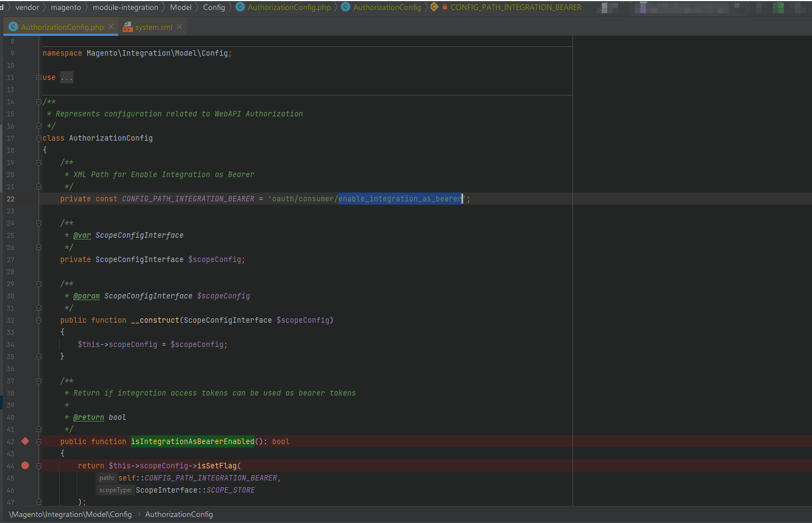Click the fold end marker on line 26

tap(39, 247)
